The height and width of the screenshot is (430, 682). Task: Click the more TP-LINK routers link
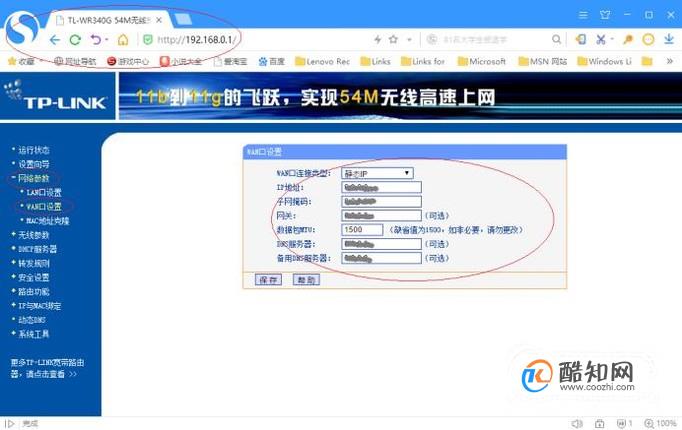click(x=47, y=368)
